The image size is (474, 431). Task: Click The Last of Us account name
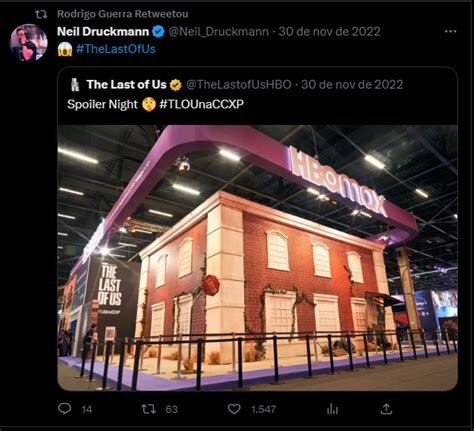pyautogui.click(x=126, y=85)
